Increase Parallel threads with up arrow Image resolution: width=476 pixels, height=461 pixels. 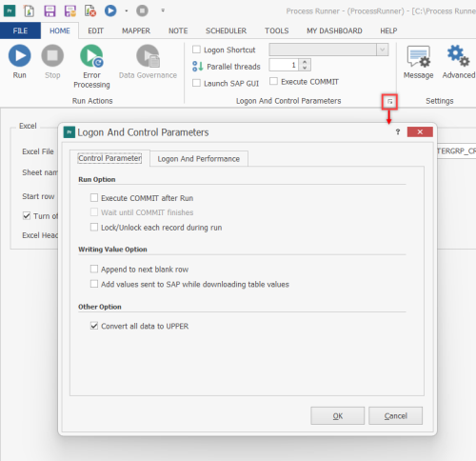coord(305,62)
